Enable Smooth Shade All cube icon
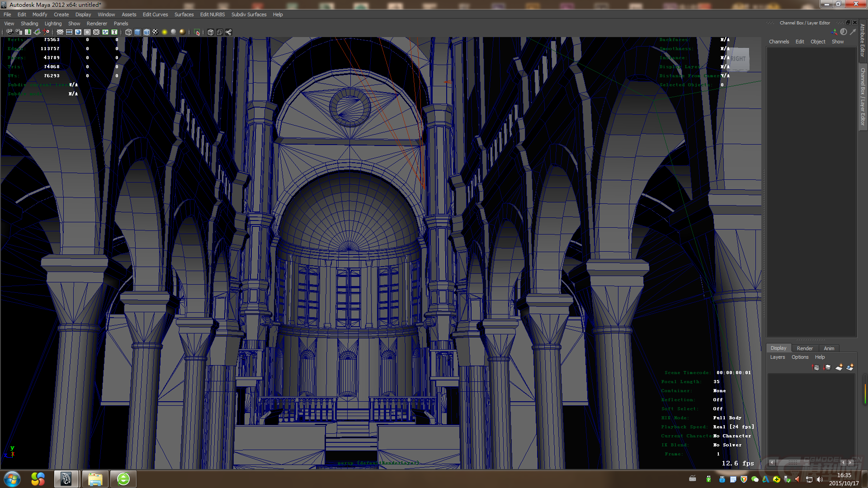Viewport: 868px width, 488px height. (137, 32)
